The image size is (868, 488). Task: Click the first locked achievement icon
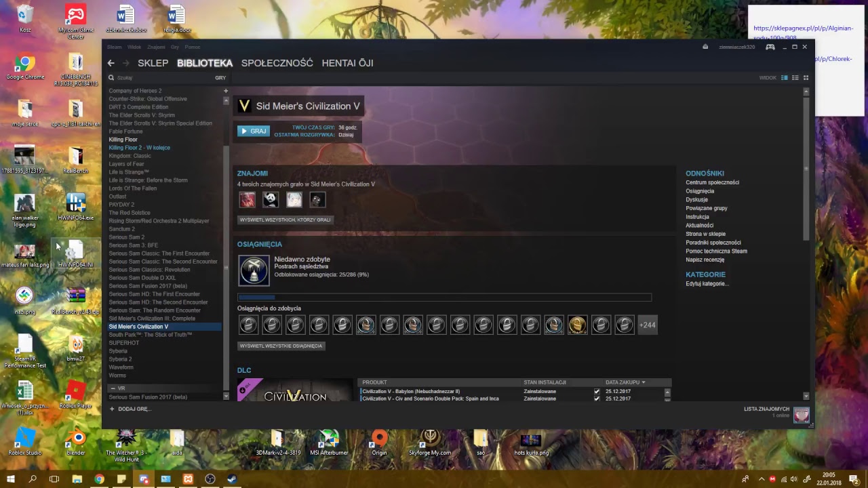pos(248,325)
